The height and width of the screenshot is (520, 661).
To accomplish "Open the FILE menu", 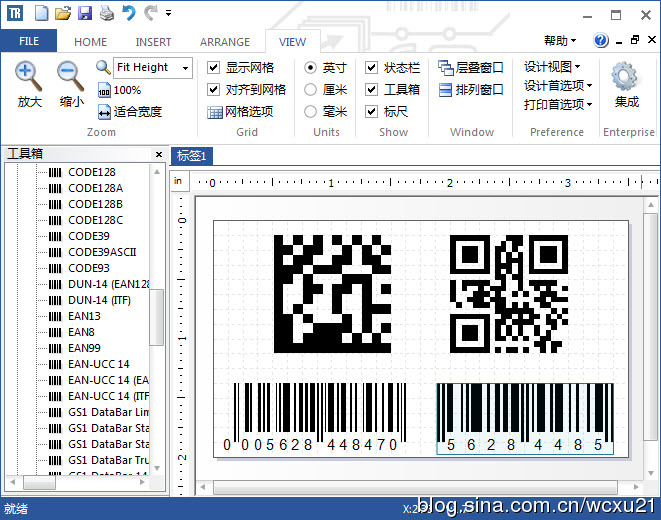I will click(x=29, y=41).
